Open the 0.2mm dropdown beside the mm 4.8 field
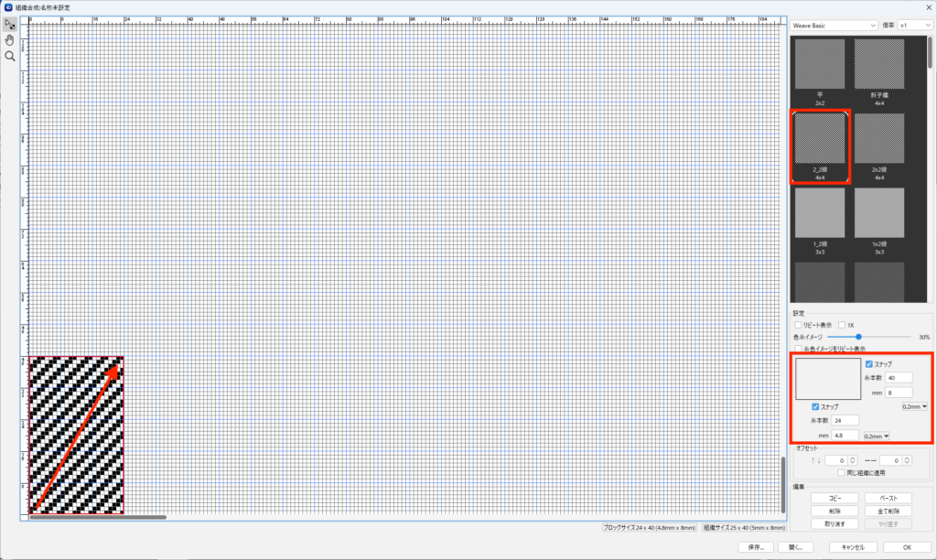This screenshot has height=560, width=937. [x=877, y=436]
